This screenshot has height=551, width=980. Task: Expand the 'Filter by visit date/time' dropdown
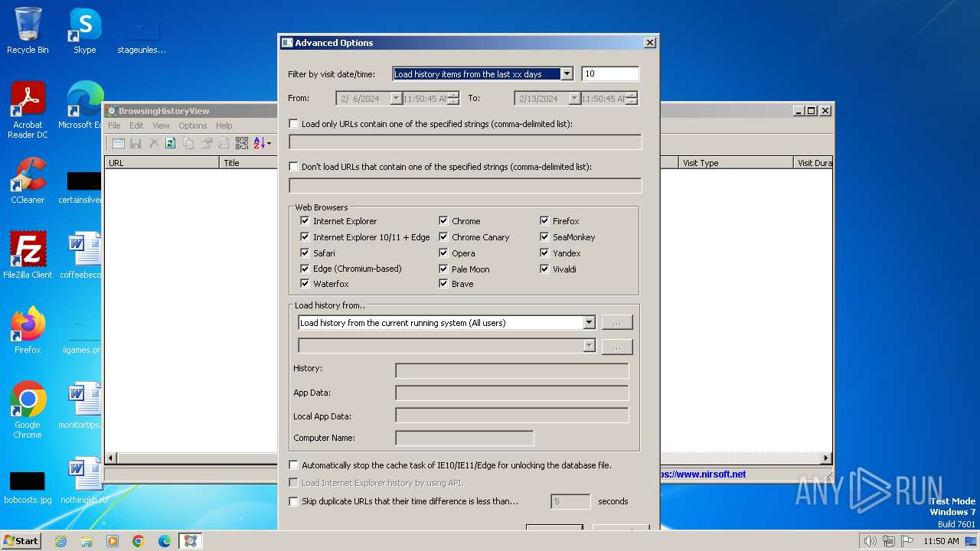coord(567,74)
